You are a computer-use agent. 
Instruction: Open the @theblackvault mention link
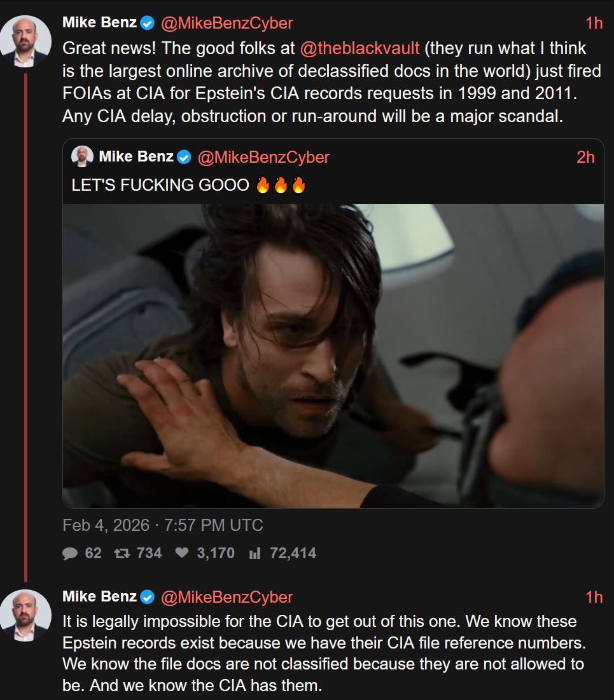click(359, 48)
